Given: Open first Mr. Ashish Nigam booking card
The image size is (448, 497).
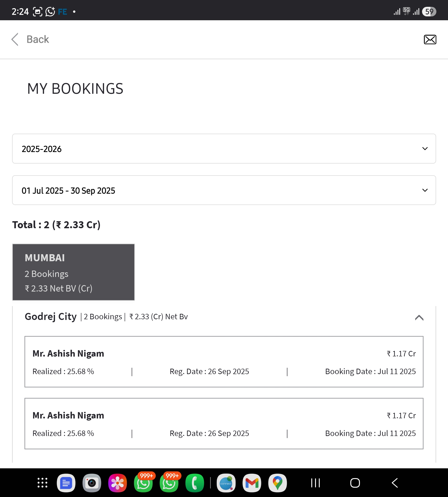Looking at the screenshot, I should click(x=224, y=362).
